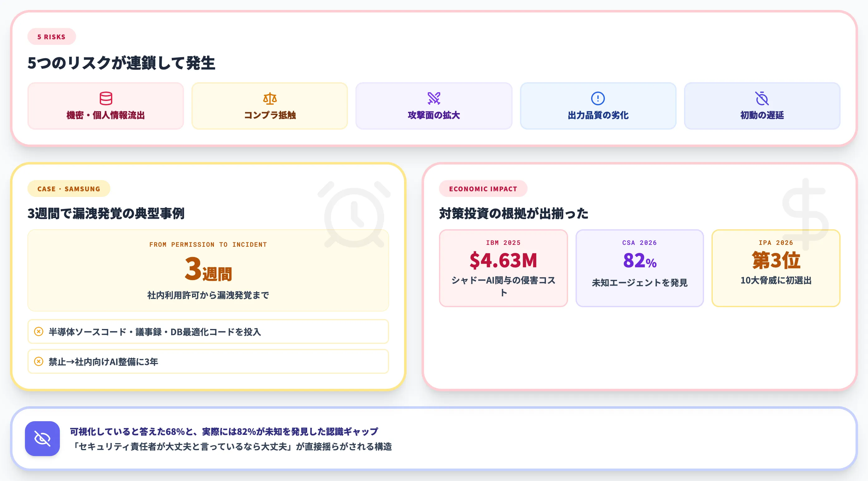This screenshot has width=868, height=481.
Task: Click the IBM 2025 $4.63M stat card
Action: pos(504,268)
